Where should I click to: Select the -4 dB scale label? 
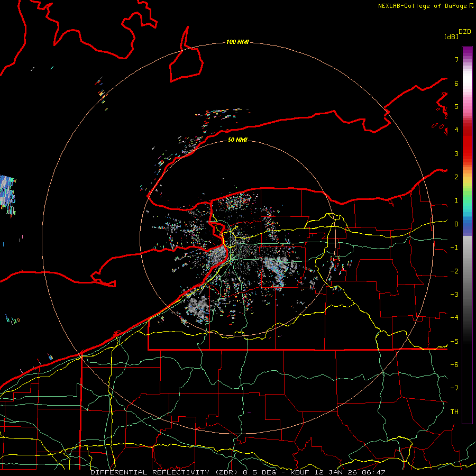click(454, 318)
